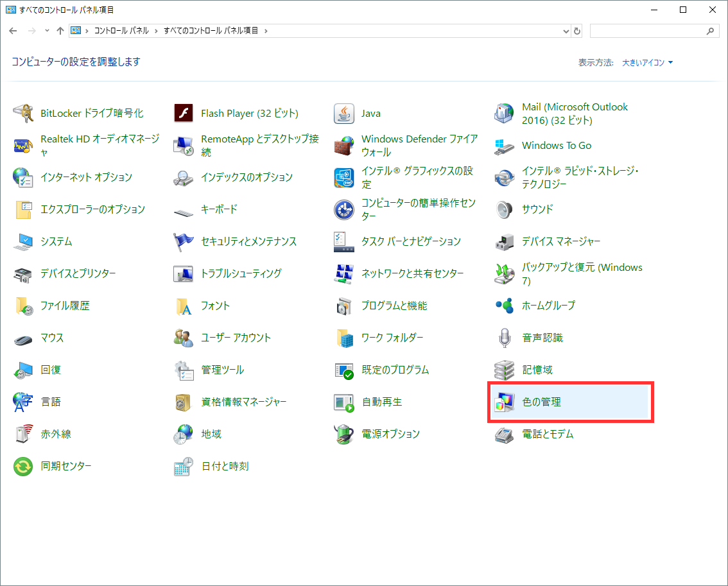The width and height of the screenshot is (728, 586).
Task: Expand the address bar history dropdown arrow
Action: (x=566, y=31)
